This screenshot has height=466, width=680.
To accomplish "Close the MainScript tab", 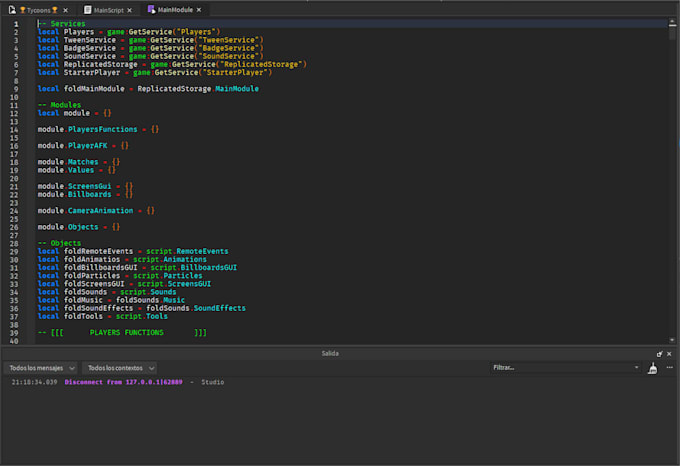I will [130, 10].
